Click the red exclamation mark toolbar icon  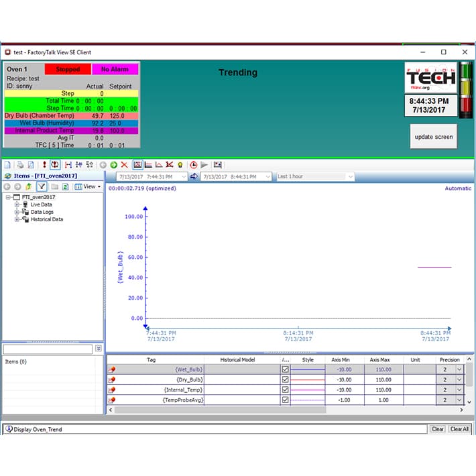pos(44,165)
